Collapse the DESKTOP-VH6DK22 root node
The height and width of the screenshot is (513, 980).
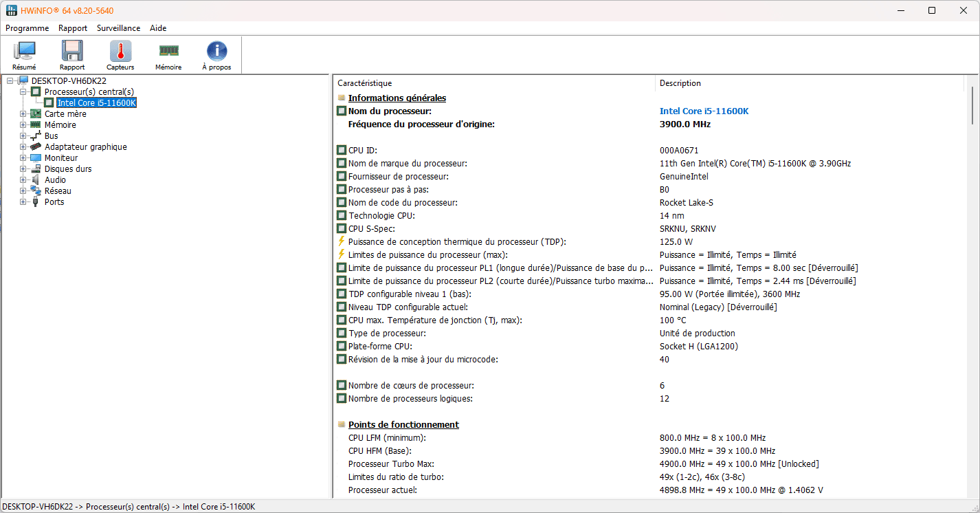pyautogui.click(x=10, y=81)
